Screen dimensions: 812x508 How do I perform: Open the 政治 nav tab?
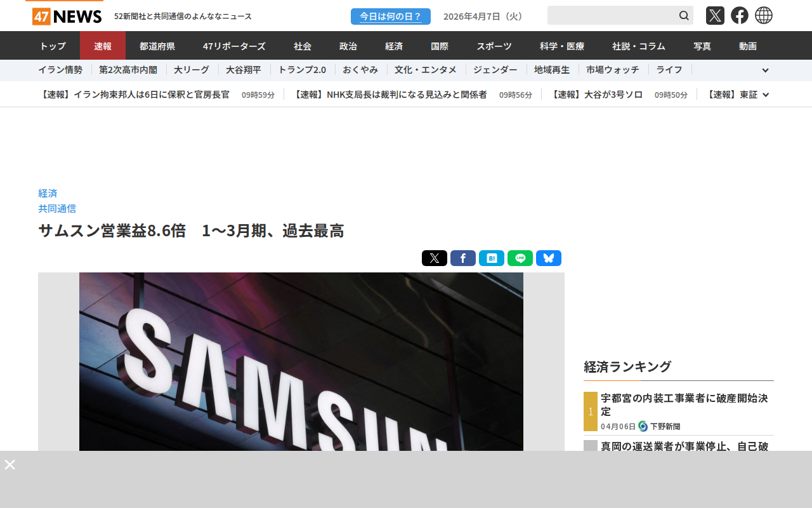[348, 46]
